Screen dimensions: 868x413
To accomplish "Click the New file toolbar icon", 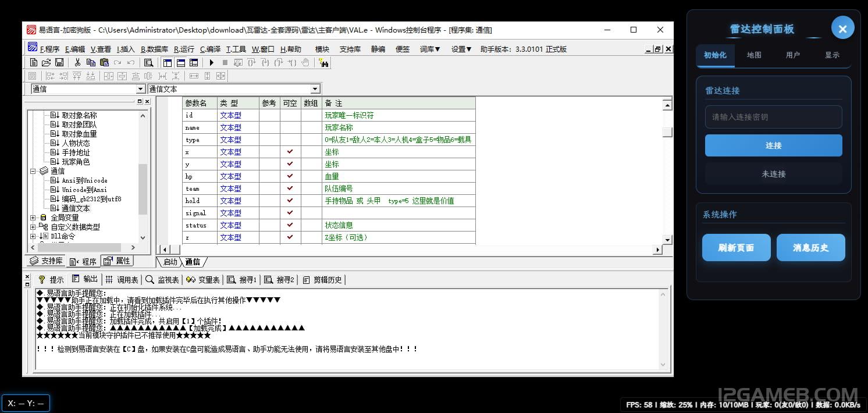I will 33,62.
